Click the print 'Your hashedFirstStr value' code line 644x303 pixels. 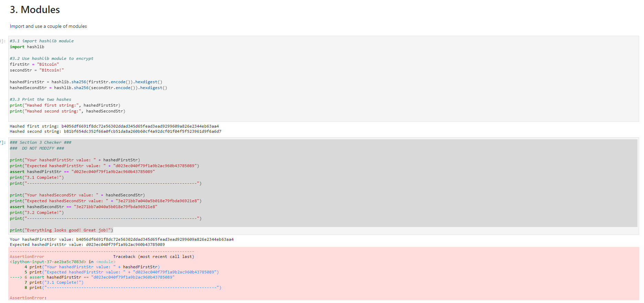[x=75, y=160]
